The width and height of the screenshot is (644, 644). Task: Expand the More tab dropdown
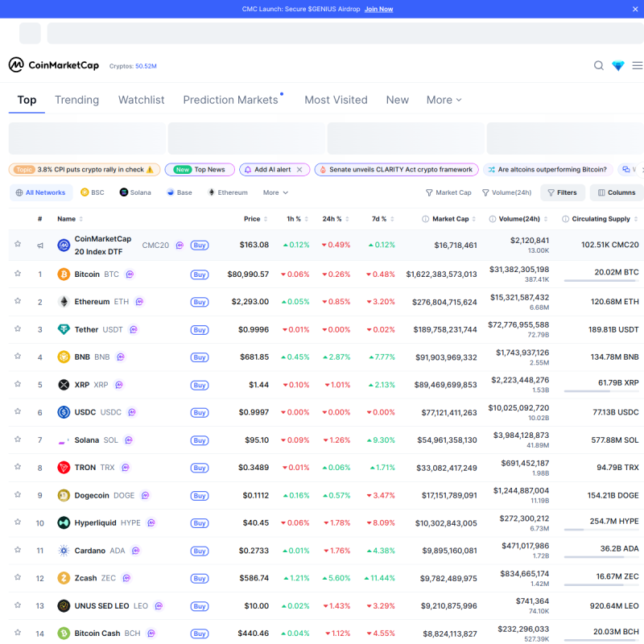click(x=444, y=100)
